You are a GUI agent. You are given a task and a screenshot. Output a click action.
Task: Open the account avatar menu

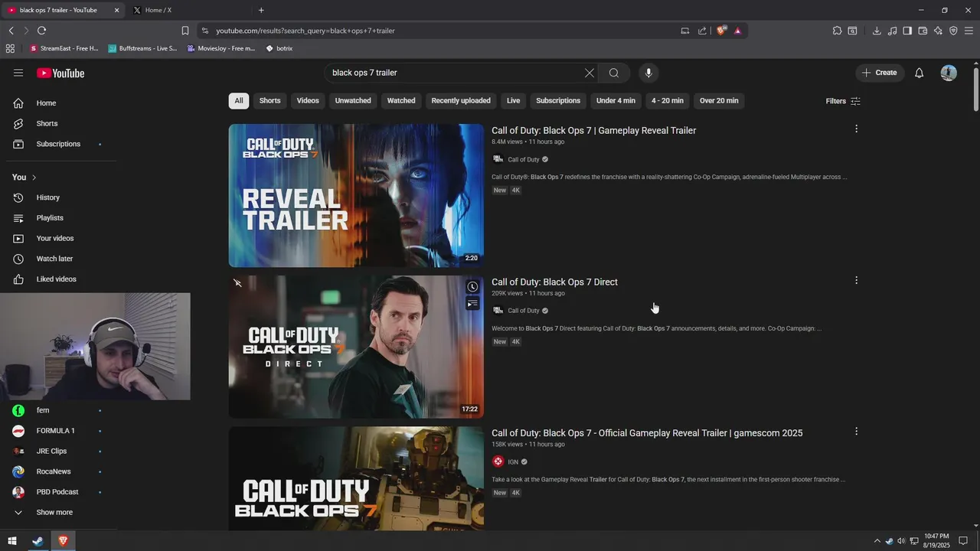(949, 73)
